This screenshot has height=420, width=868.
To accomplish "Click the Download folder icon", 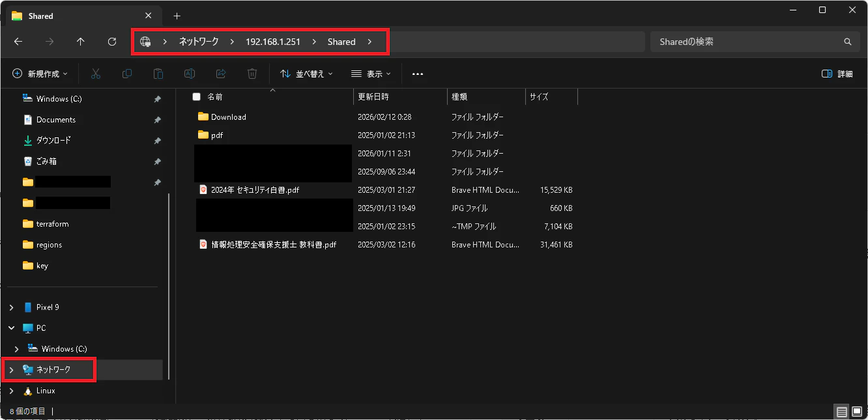I will [203, 117].
